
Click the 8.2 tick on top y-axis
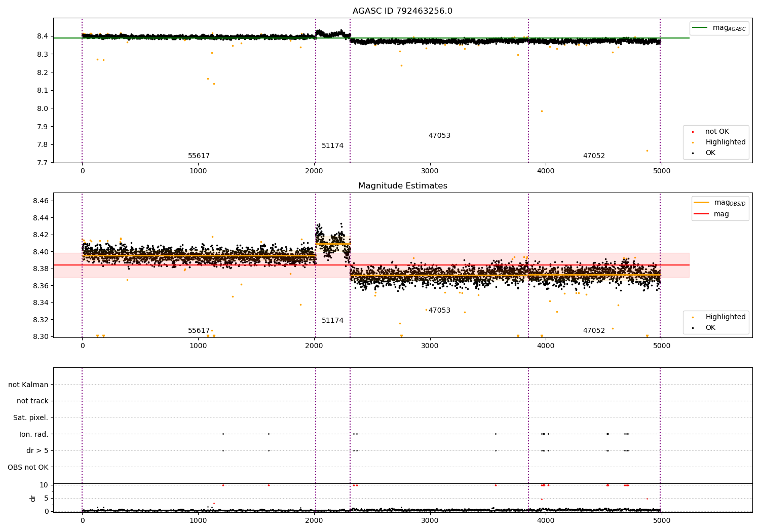point(43,72)
